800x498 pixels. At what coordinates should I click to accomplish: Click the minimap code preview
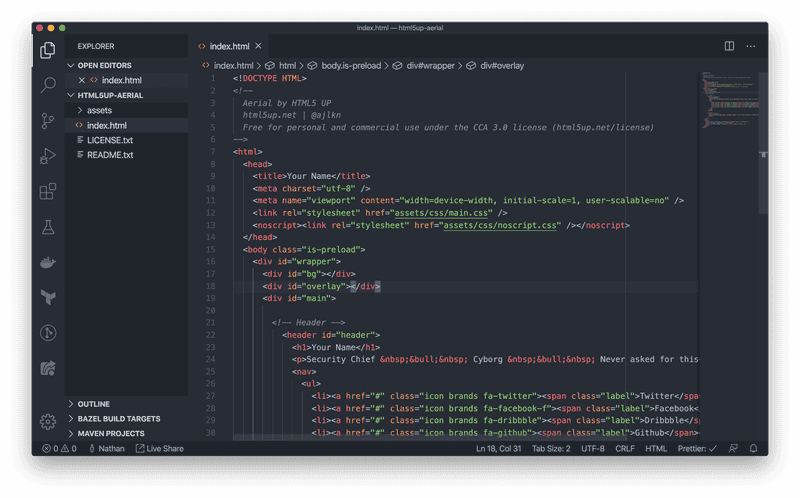pos(727,100)
